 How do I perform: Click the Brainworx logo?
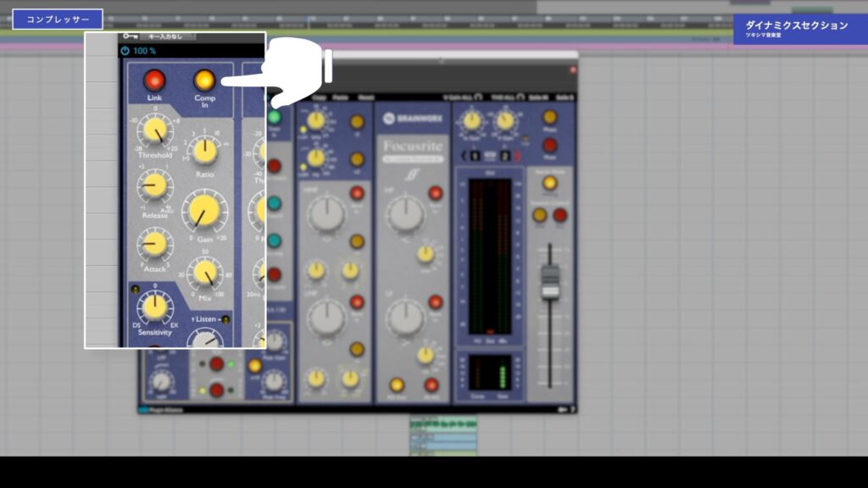point(413,119)
